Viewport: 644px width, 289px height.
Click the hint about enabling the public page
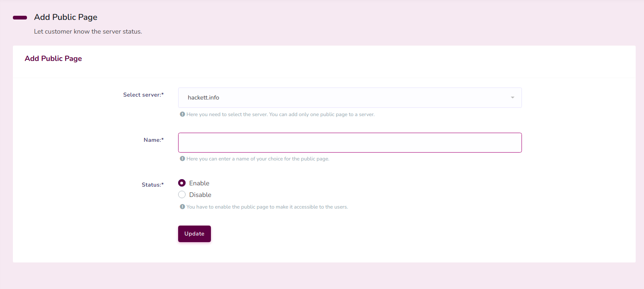[x=267, y=207]
